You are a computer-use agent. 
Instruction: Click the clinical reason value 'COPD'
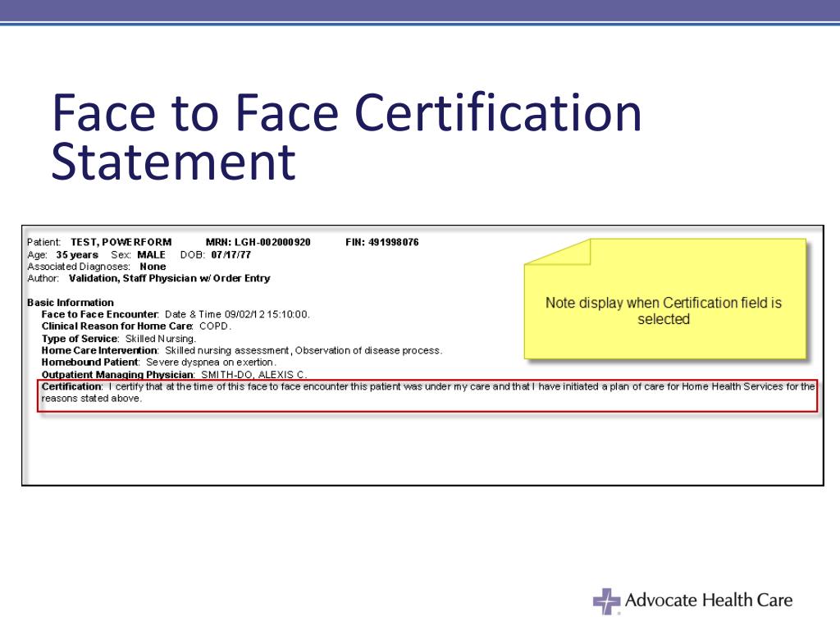(214, 326)
